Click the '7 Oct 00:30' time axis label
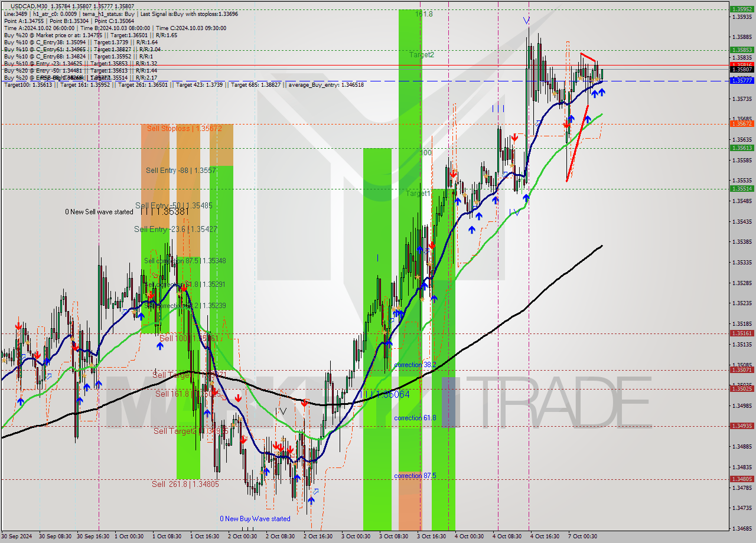The width and height of the screenshot is (756, 543). tap(582, 537)
